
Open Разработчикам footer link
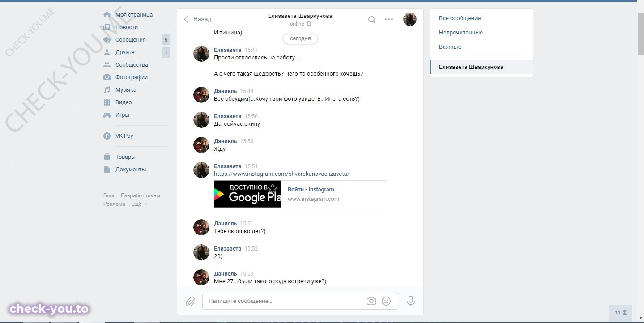(x=141, y=195)
